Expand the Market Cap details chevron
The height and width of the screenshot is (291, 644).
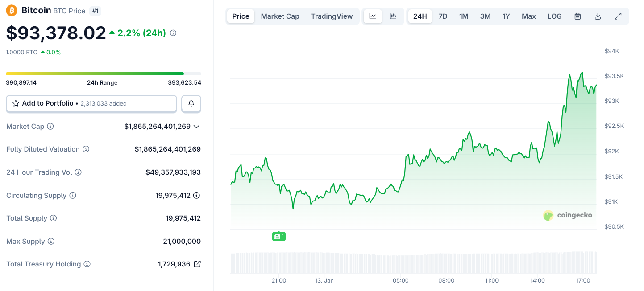pyautogui.click(x=196, y=127)
